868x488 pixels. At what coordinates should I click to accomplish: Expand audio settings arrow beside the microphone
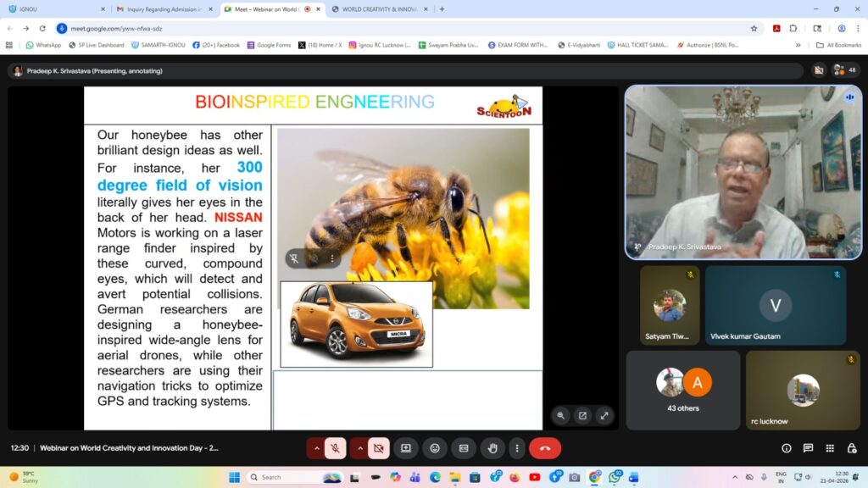pos(317,448)
